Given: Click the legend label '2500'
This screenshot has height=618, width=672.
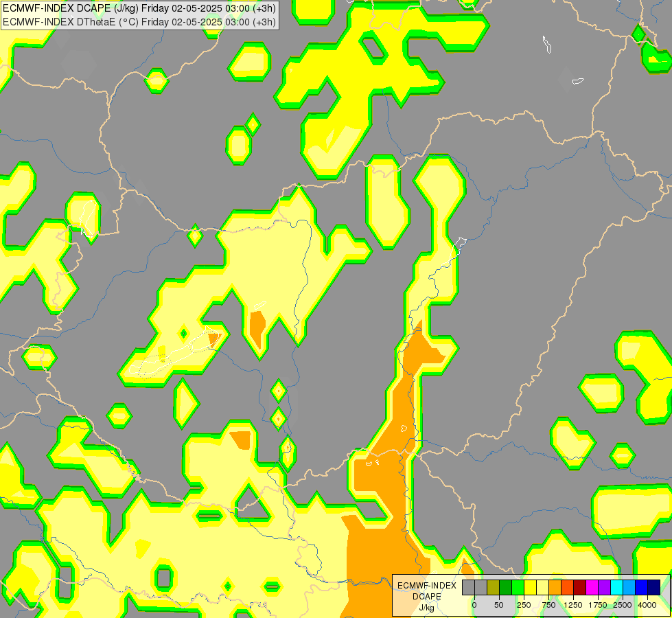Looking at the screenshot, I should [623, 605].
